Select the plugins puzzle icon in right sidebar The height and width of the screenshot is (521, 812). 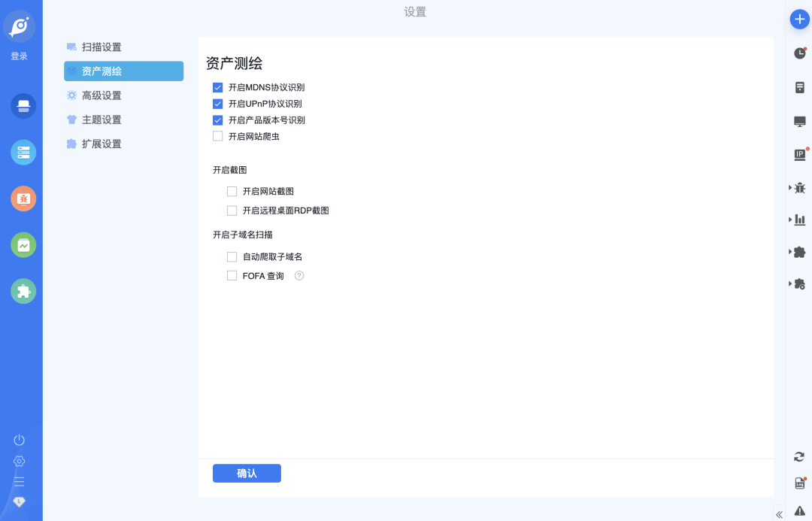pyautogui.click(x=799, y=253)
